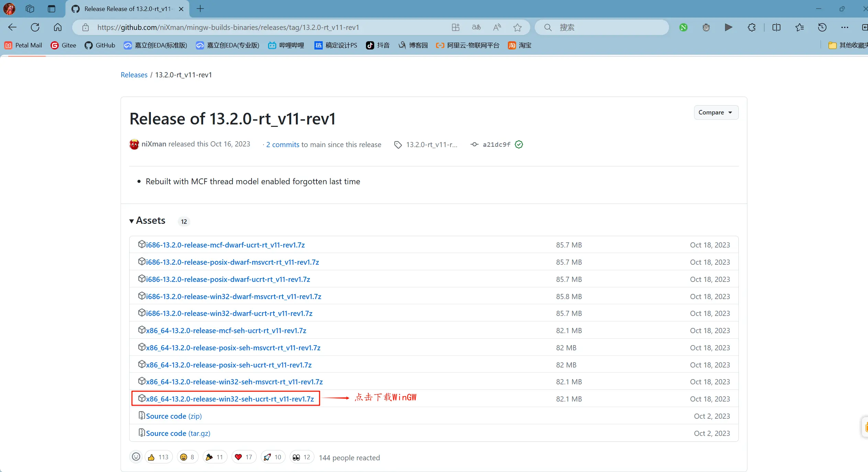868x472 pixels.
Task: Open the 淘宝 bookmark
Action: 520,45
